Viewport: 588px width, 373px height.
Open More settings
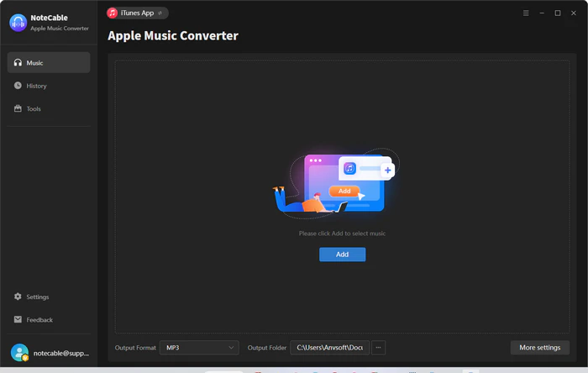pyautogui.click(x=539, y=348)
